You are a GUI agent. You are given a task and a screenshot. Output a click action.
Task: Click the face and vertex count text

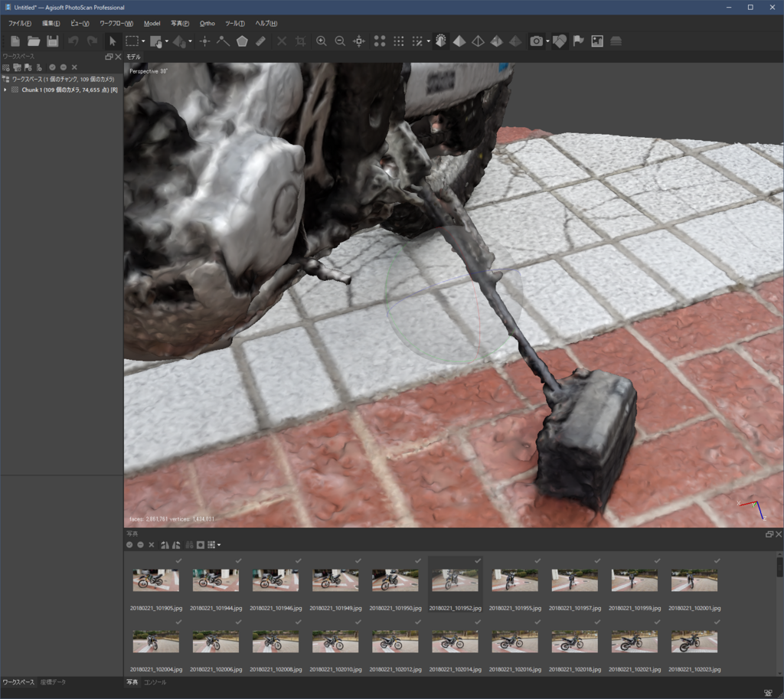(x=171, y=519)
